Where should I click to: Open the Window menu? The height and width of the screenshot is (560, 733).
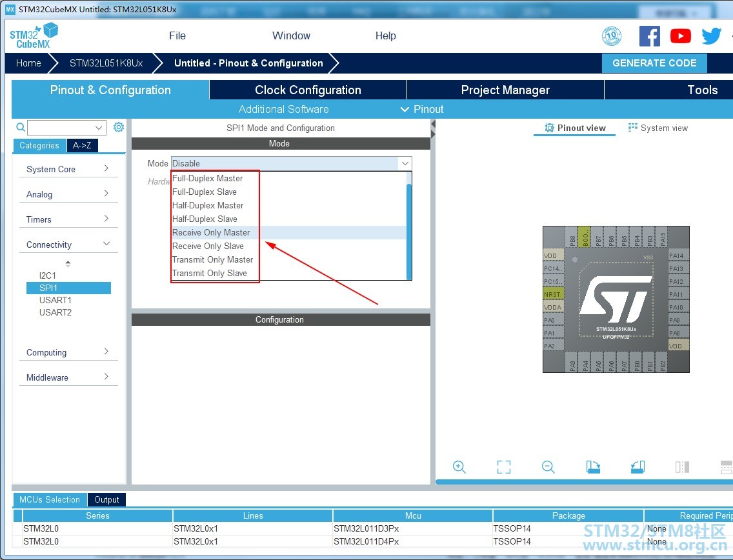click(x=291, y=36)
